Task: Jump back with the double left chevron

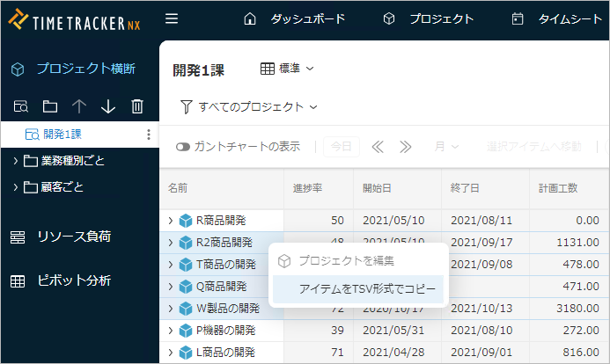Action: point(378,147)
